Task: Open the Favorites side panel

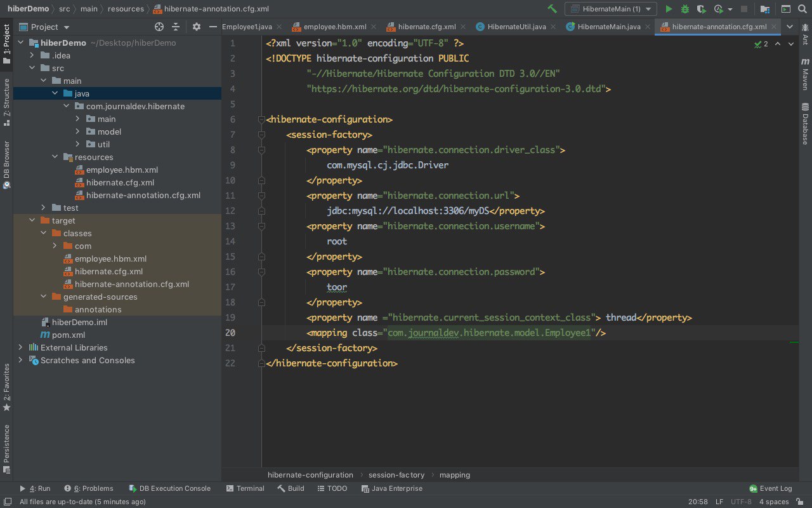Action: coord(6,387)
